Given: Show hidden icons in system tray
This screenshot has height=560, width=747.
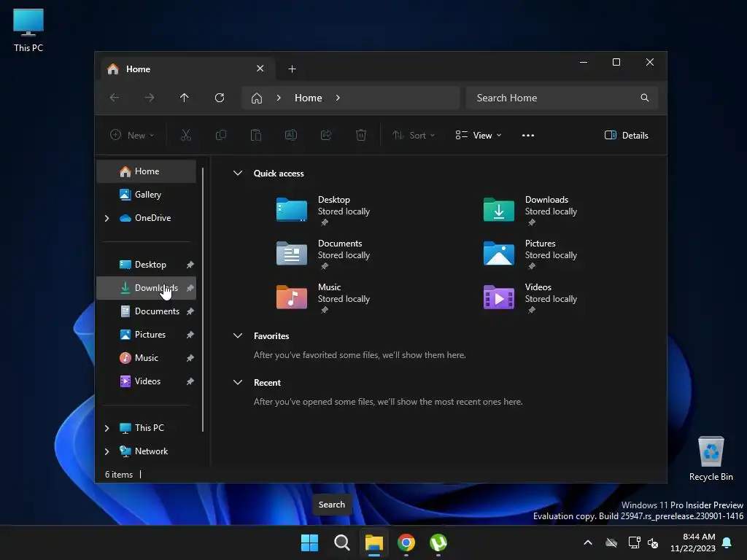Looking at the screenshot, I should (x=588, y=542).
